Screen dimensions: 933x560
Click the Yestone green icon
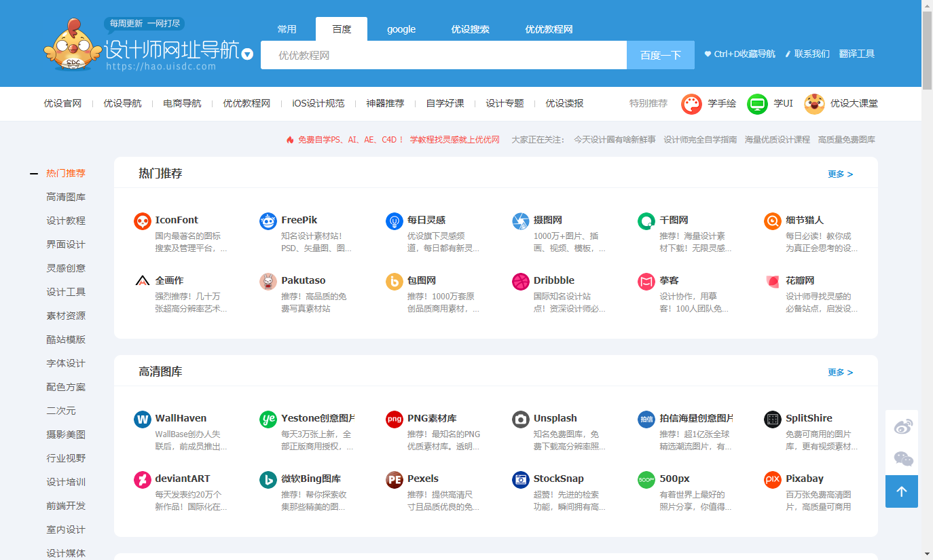pyautogui.click(x=268, y=419)
